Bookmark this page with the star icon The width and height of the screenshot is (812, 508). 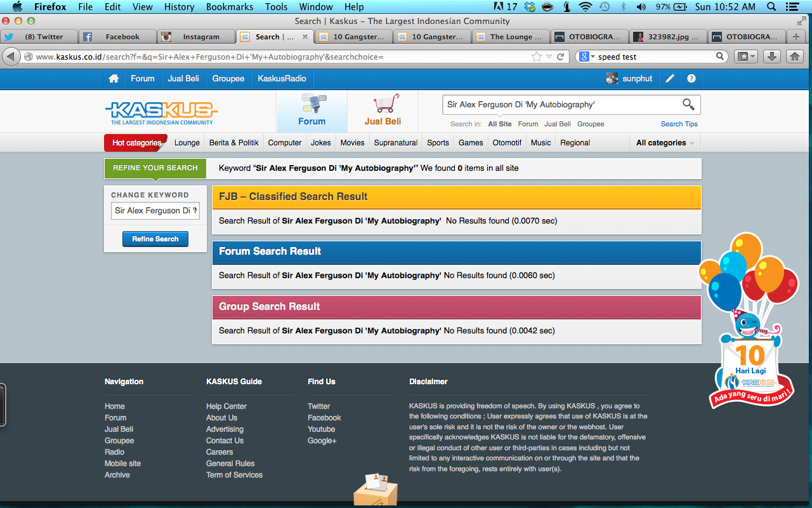(x=537, y=57)
